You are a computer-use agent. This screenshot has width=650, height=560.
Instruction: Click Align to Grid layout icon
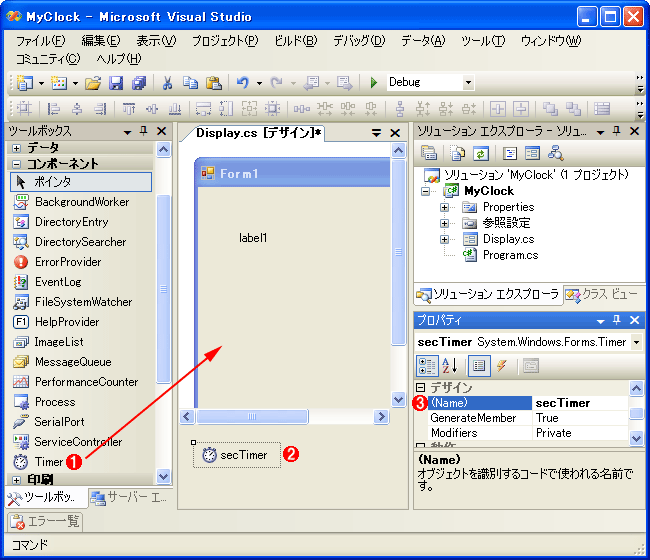pos(24,109)
